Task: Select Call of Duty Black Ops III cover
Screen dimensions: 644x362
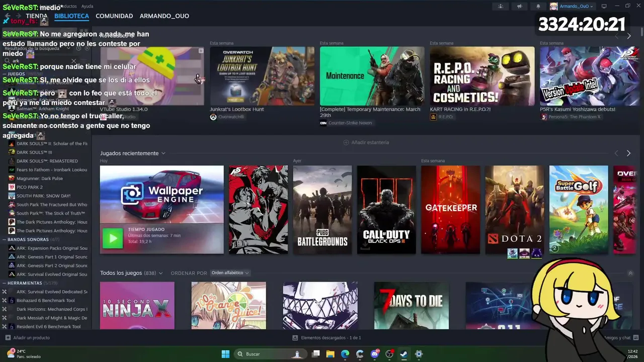Action: 386,210
